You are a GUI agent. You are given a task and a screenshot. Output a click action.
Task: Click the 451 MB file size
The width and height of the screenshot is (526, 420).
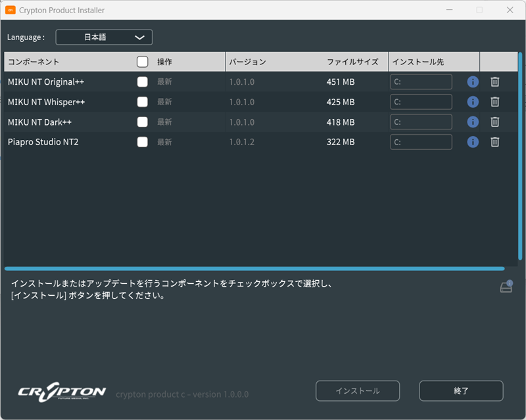[x=341, y=82]
